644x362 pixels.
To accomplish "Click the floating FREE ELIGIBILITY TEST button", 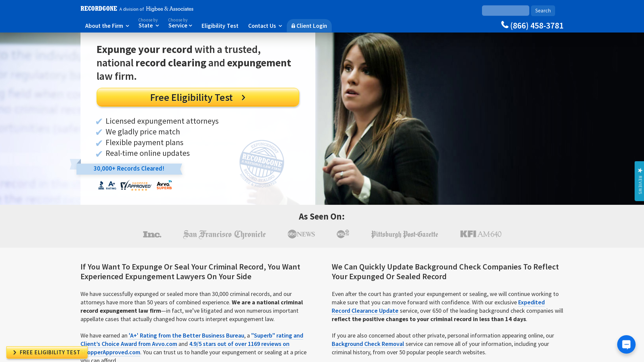I will (x=47, y=352).
